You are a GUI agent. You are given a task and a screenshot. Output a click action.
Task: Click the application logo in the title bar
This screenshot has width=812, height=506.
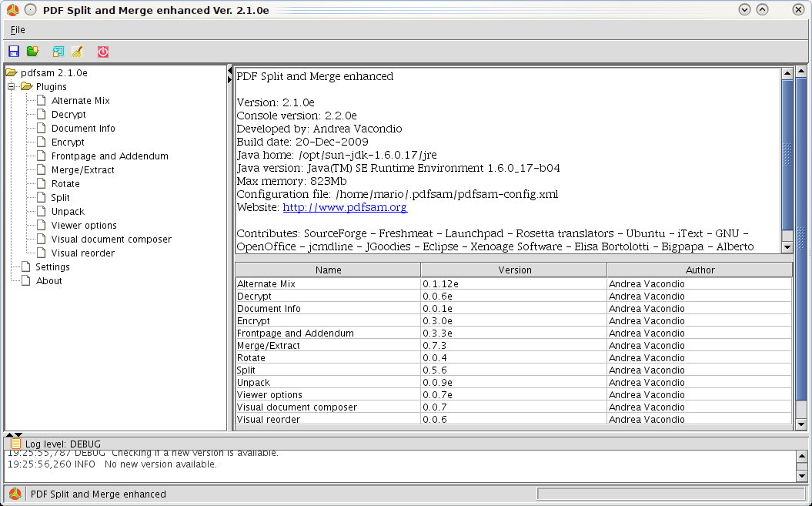pyautogui.click(x=12, y=10)
